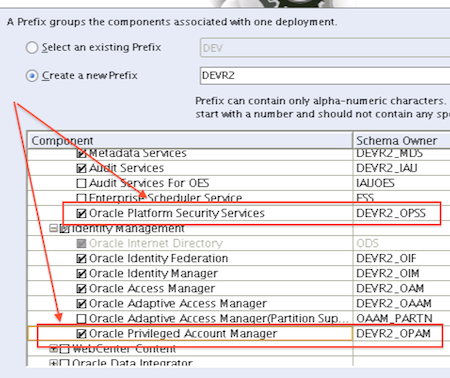Check Oracle Adaptive Access Manager(Partition Sup... checkbox
Screen dimensions: 450x378
(81, 319)
